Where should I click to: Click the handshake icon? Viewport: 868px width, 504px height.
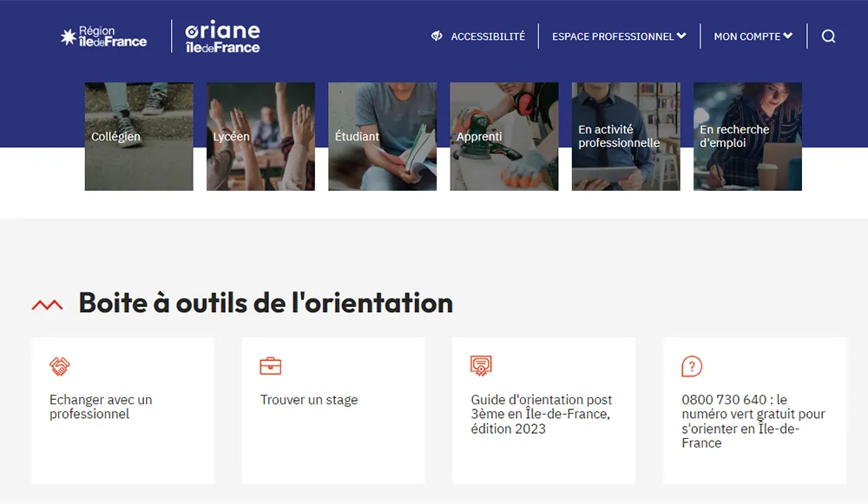pos(60,366)
